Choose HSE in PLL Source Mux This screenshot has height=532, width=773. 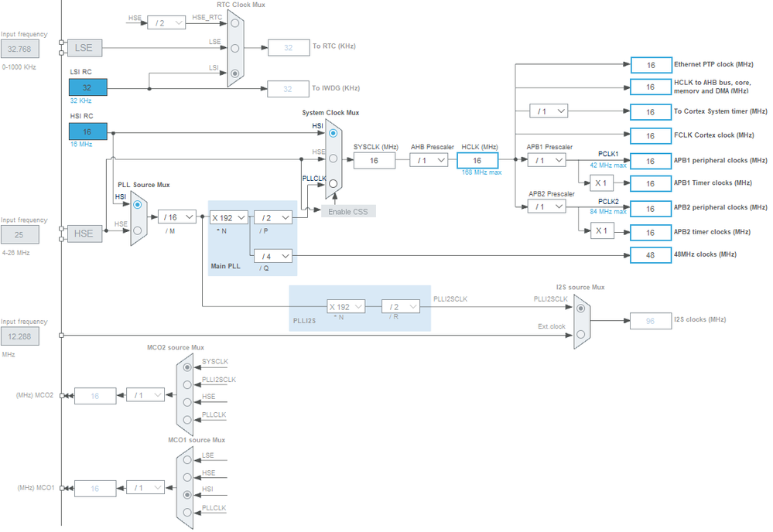tap(138, 230)
